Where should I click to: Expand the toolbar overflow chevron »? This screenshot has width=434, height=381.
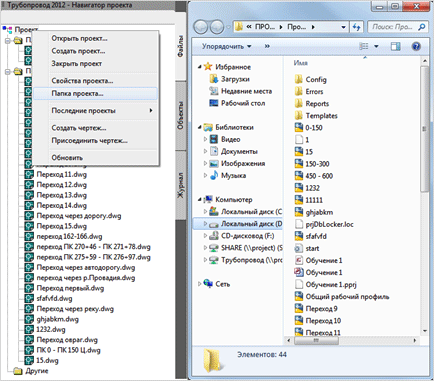pos(267,46)
